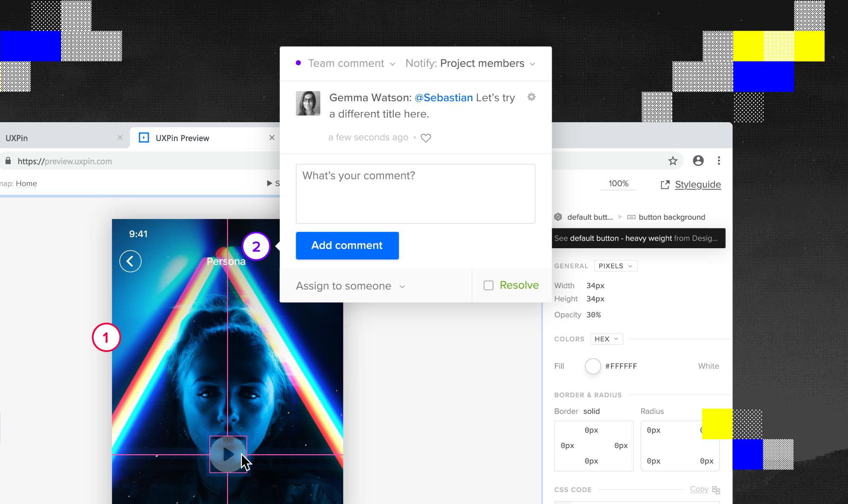Like the comment with the heart icon
848x504 pixels.
pos(426,138)
